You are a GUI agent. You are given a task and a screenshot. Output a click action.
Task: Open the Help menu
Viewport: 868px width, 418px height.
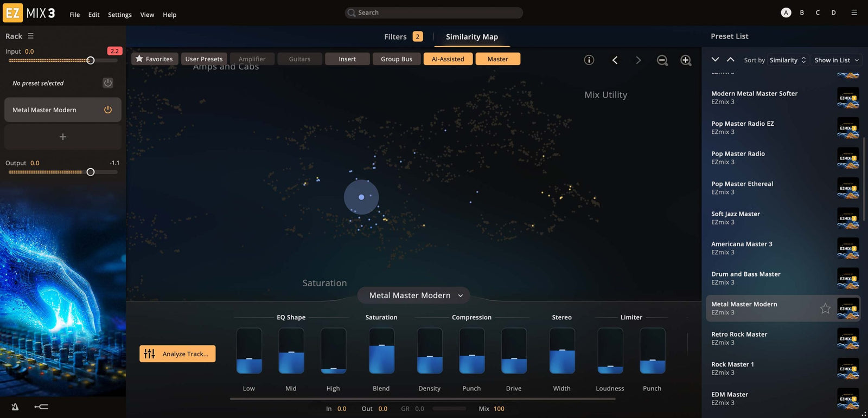pos(170,15)
